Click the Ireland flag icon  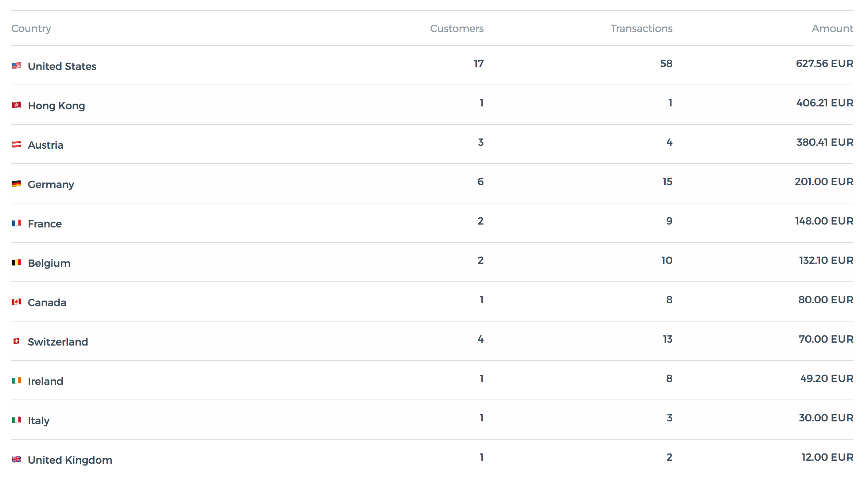click(16, 381)
